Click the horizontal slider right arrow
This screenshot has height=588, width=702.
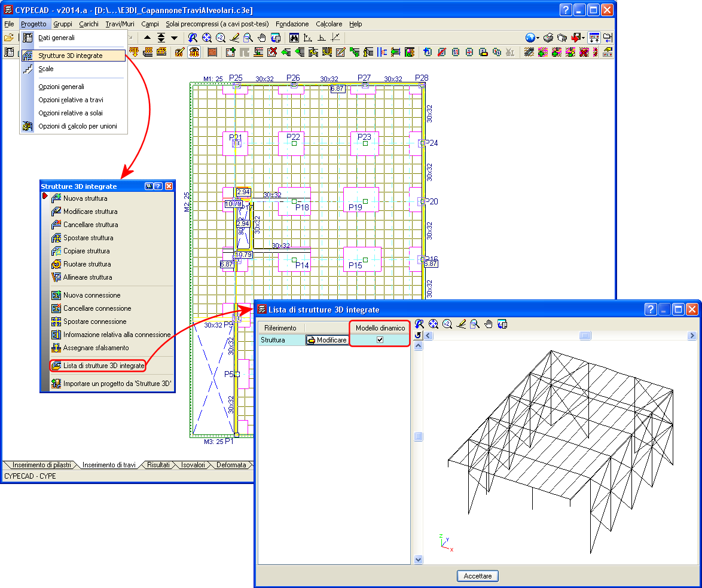click(692, 336)
